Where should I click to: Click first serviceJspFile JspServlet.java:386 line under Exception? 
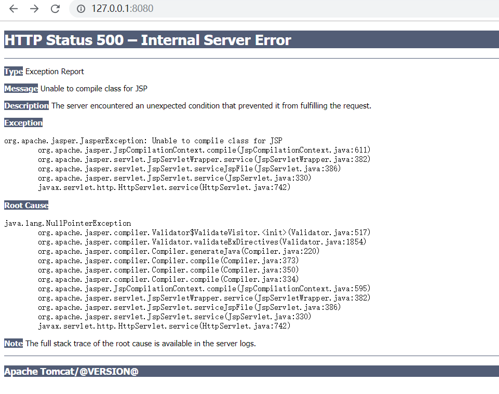click(189, 169)
